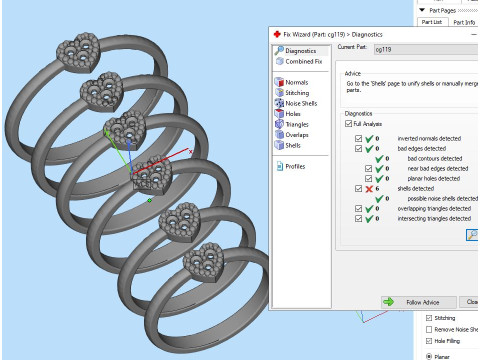480x360 pixels.
Task: Toggle bad edges detected checkbox
Action: click(358, 148)
